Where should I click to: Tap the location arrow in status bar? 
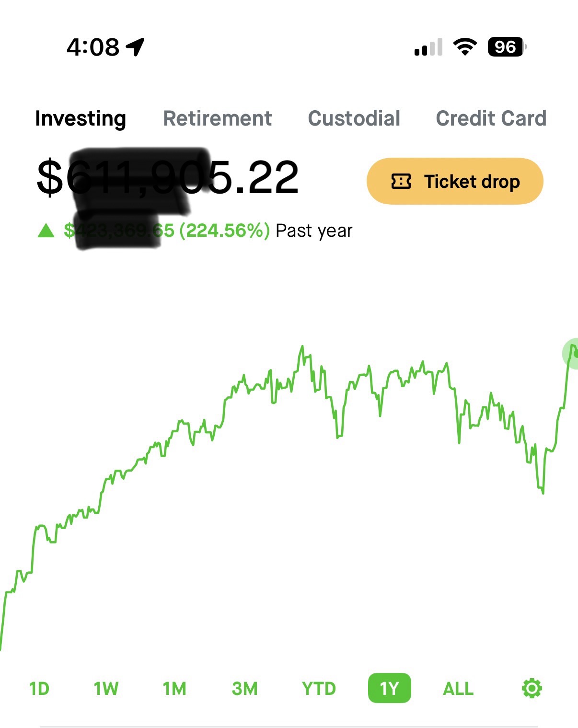[136, 47]
